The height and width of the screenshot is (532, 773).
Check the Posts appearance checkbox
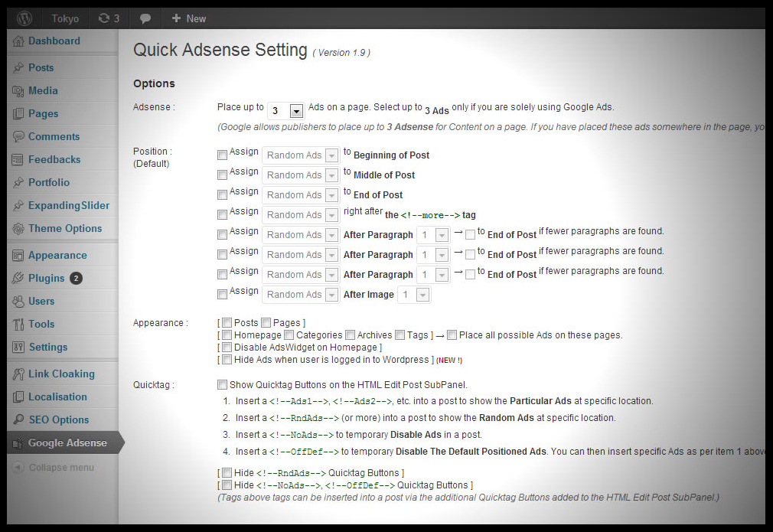click(227, 323)
